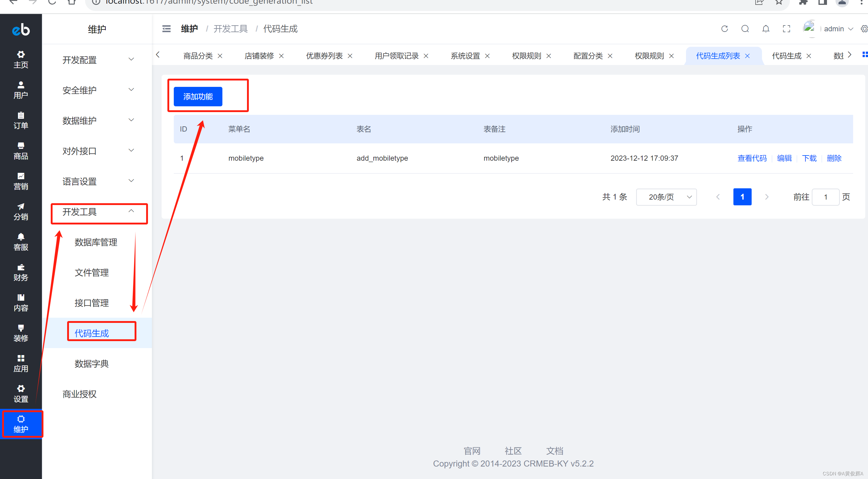The height and width of the screenshot is (479, 868).
Task: Click 查看代码 link for mobiletype row
Action: coord(752,158)
